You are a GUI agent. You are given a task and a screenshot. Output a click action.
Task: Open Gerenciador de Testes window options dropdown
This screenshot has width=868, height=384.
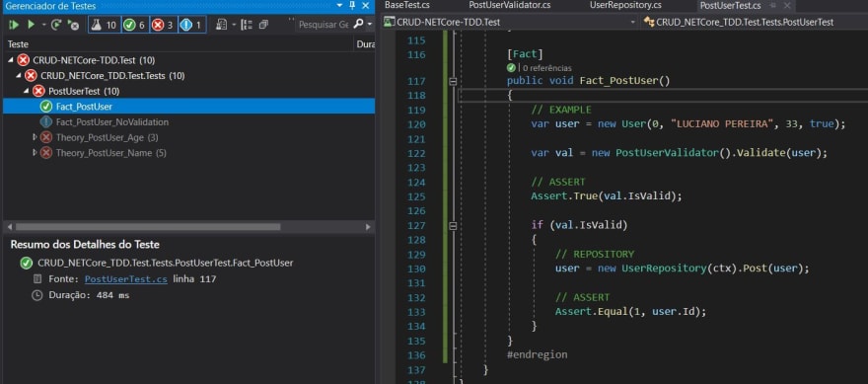(x=340, y=6)
